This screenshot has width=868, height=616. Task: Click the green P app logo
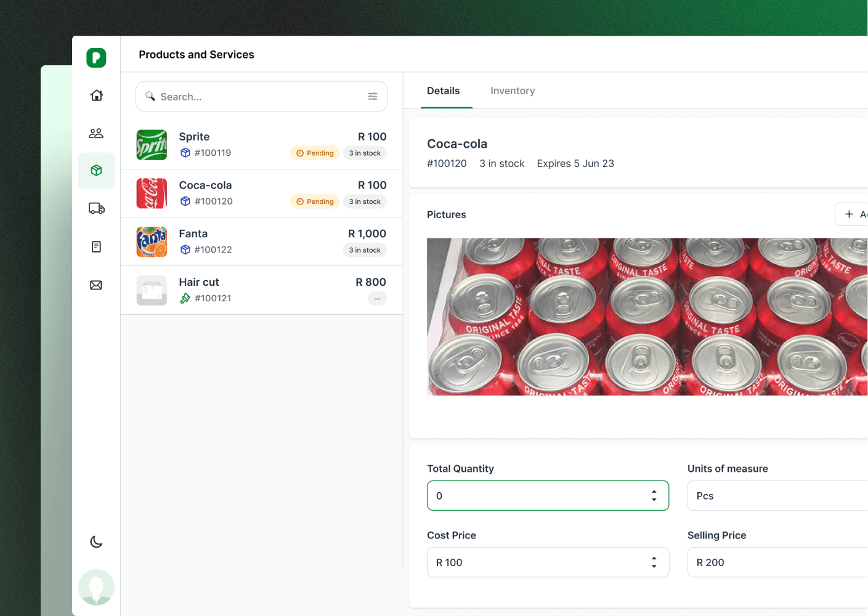tap(96, 58)
